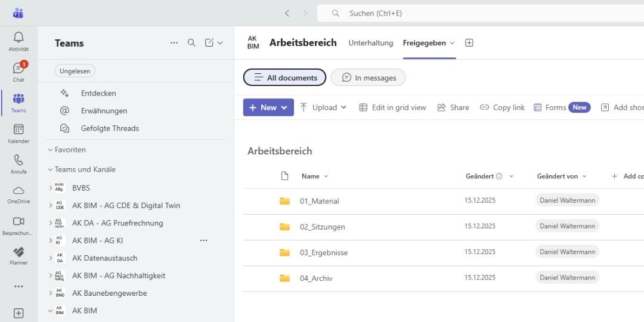644x322 pixels.
Task: Collapse the AK BIM team
Action: (51, 311)
